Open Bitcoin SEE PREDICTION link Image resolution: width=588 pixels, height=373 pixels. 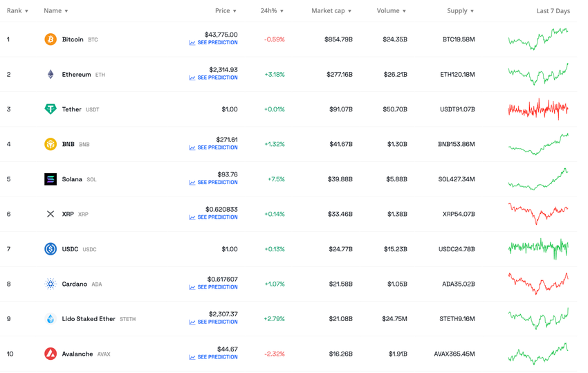click(217, 43)
